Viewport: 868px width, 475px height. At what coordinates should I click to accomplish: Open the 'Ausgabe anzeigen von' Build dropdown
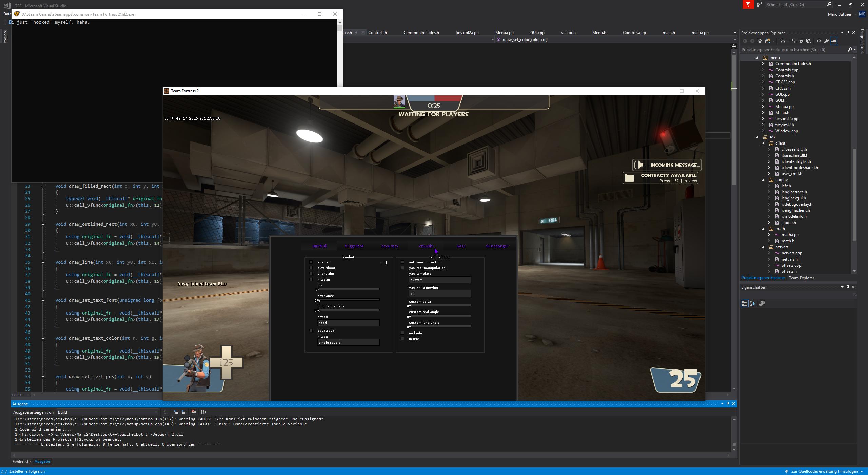click(156, 412)
